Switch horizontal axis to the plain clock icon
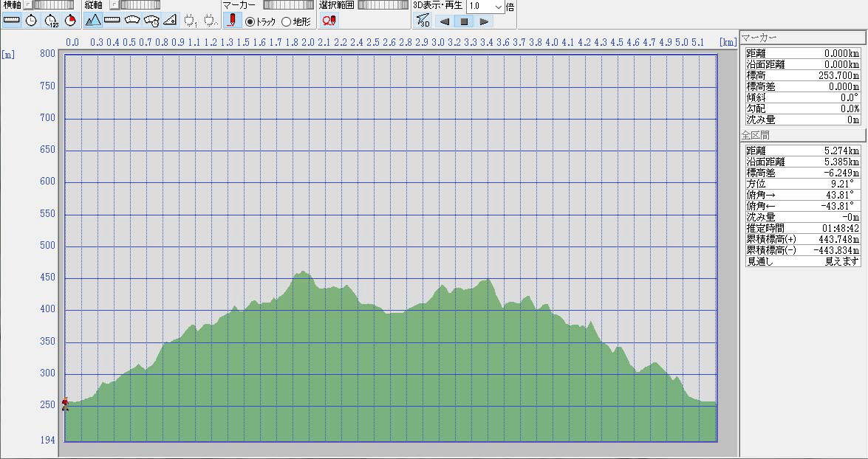Viewport: 868px width, 459px height. click(31, 21)
